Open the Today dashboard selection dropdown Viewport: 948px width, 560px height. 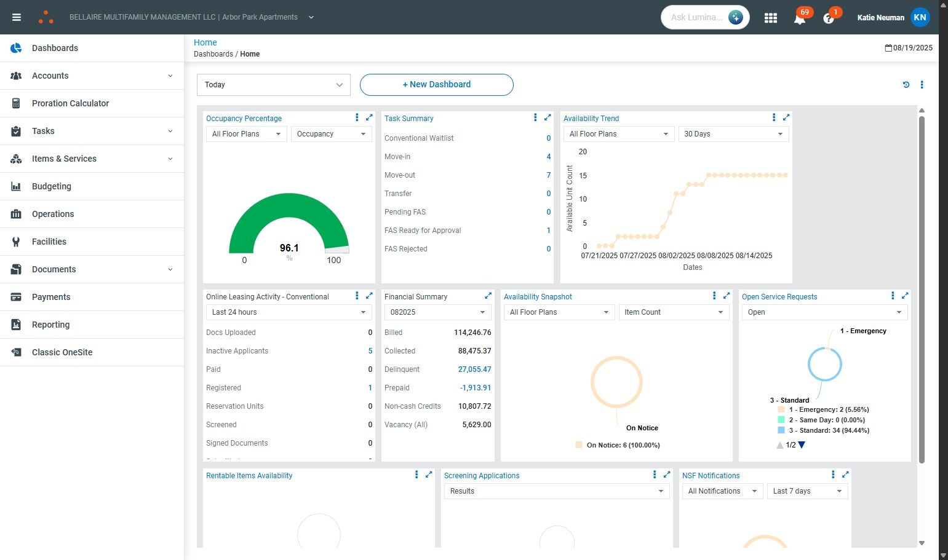(273, 85)
